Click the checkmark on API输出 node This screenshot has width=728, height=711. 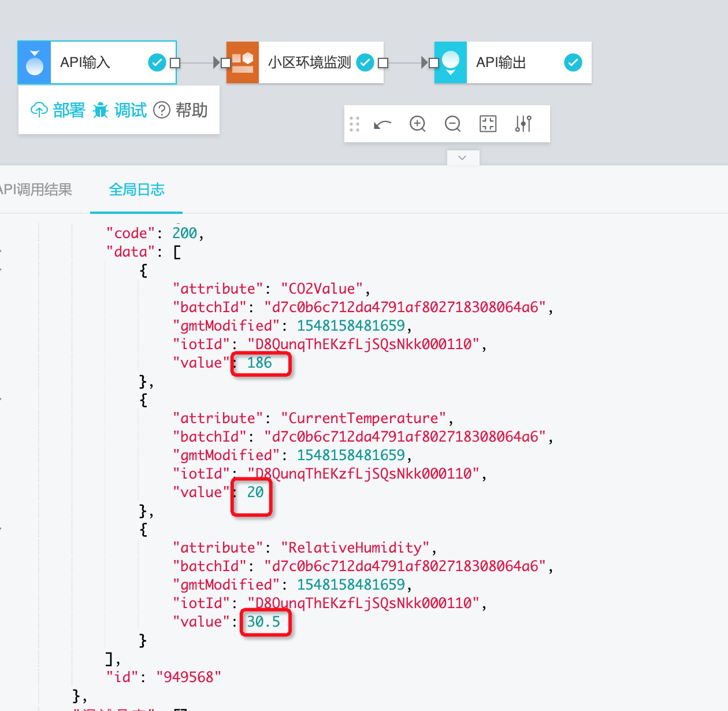coord(573,62)
